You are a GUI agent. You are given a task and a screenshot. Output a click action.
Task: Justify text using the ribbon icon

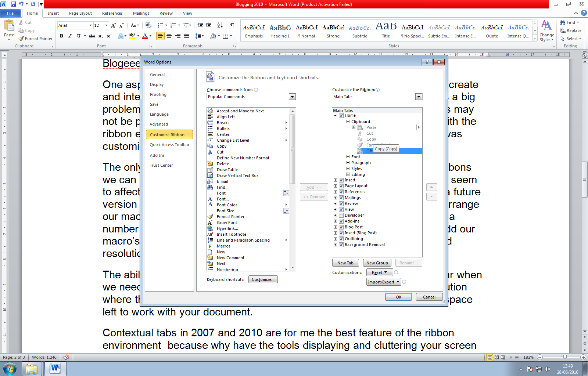click(x=186, y=36)
